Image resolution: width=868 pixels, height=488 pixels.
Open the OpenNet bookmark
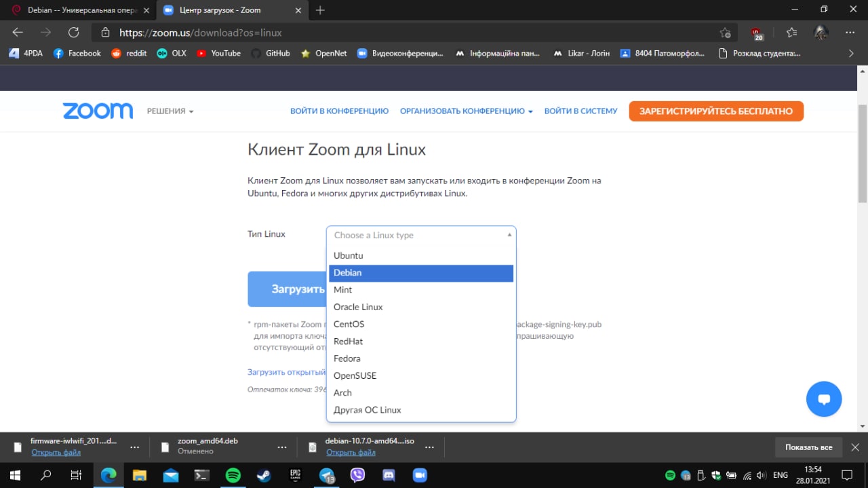click(324, 53)
